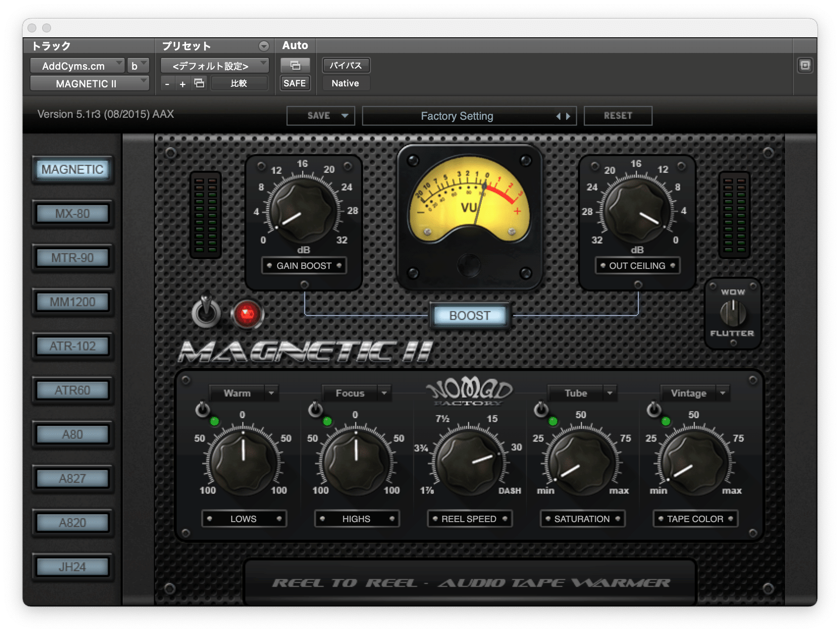Open the insert position b dropdown
Image resolution: width=840 pixels, height=633 pixels.
(138, 65)
